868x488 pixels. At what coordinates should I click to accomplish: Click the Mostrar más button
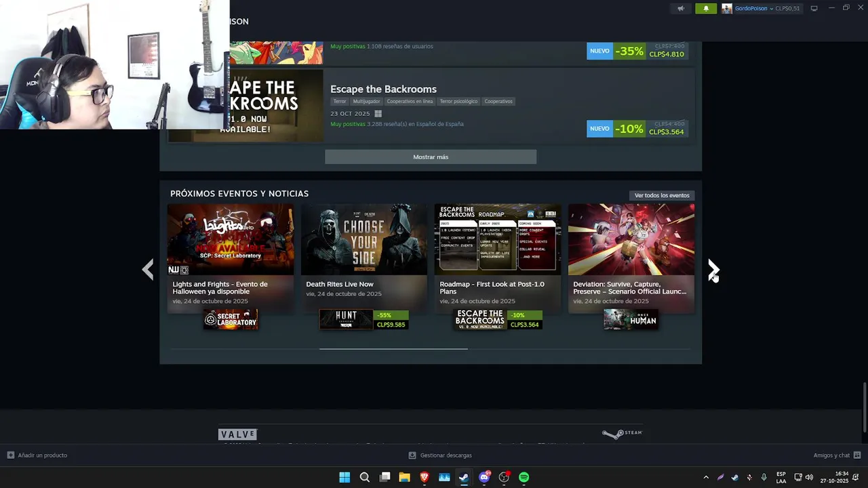(431, 157)
